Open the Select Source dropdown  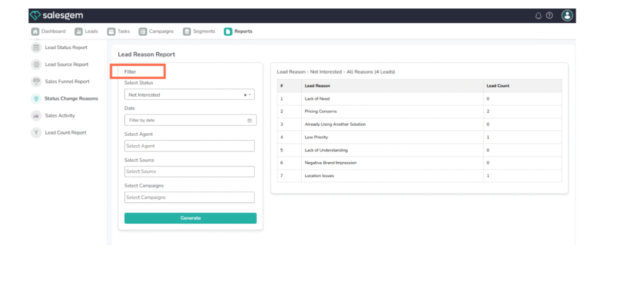pos(189,172)
